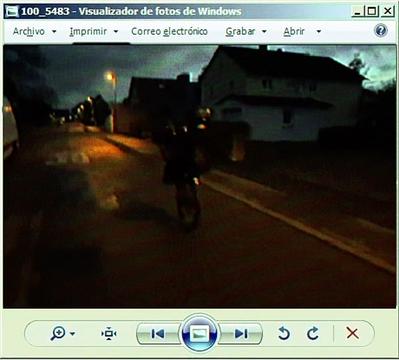Delete the photo with red X
This screenshot has width=399, height=360.
352,333
